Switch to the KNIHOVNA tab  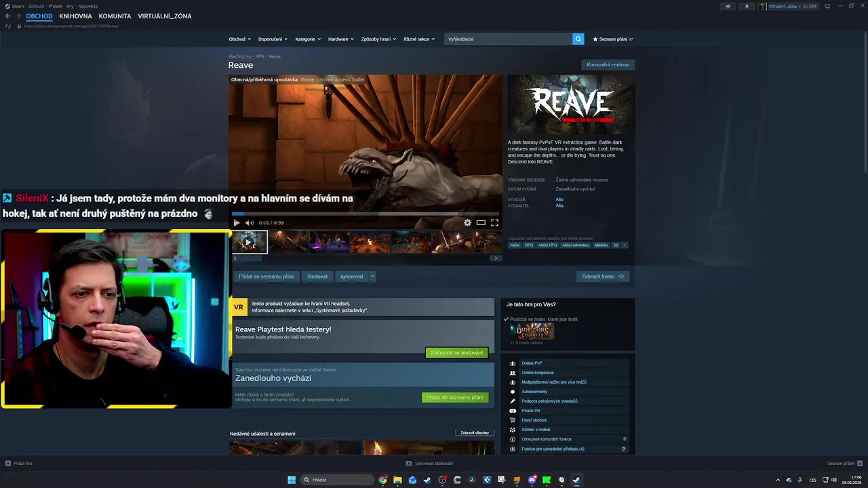coord(75,16)
